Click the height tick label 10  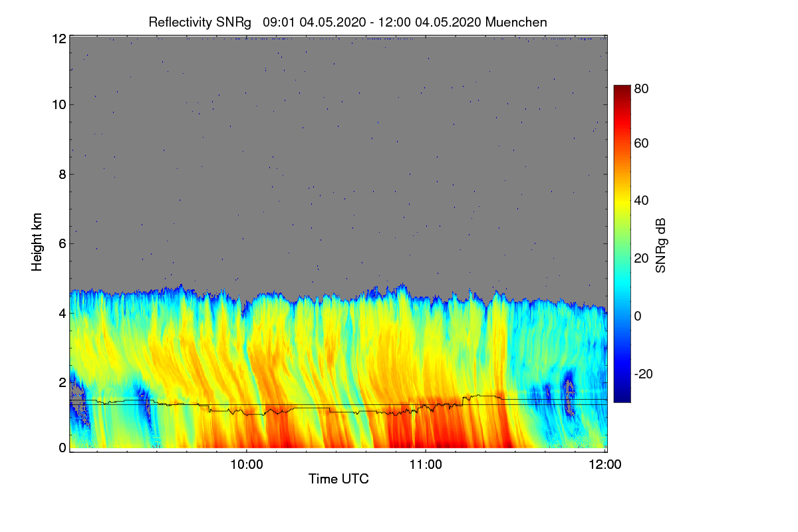[59, 104]
